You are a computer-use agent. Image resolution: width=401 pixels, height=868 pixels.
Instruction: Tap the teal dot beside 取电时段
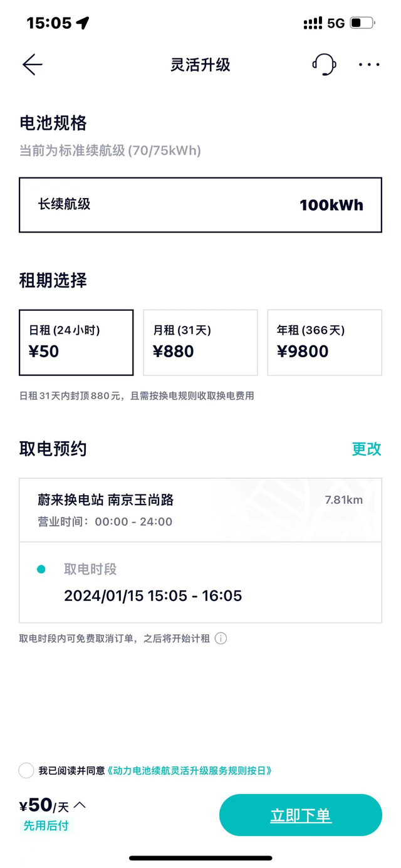41,569
